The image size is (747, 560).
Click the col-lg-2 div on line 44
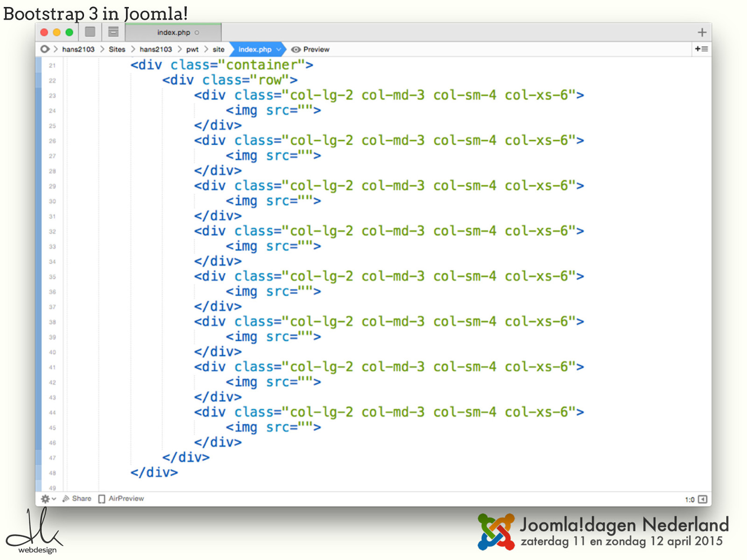coord(389,412)
